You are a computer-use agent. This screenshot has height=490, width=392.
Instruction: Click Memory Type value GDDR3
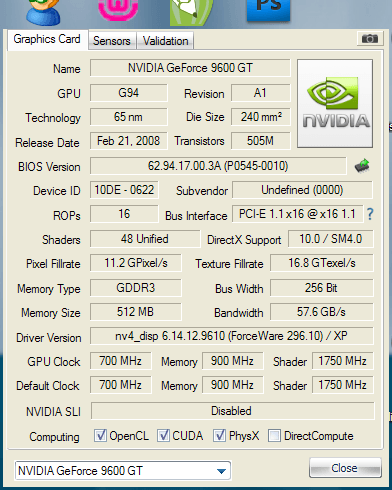pos(136,288)
